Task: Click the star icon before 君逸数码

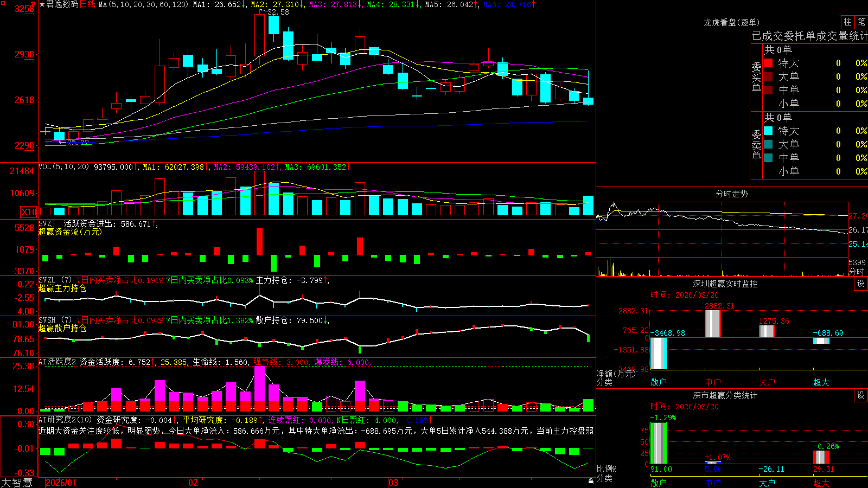Action: tap(42, 4)
